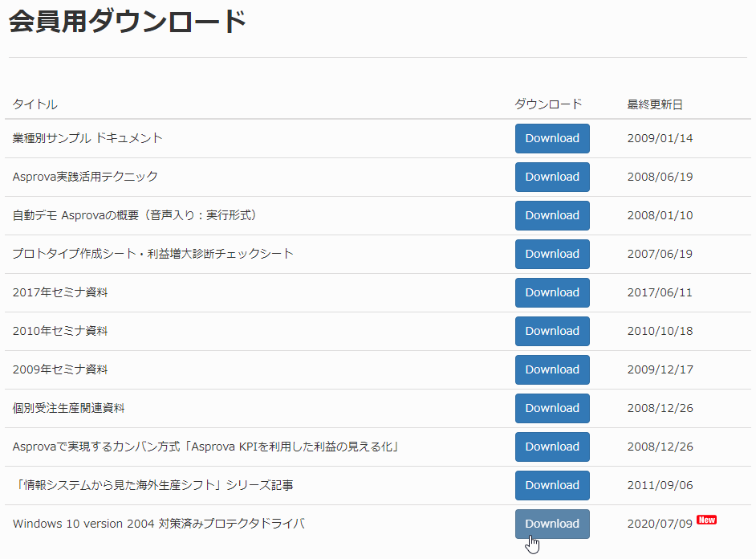Download Asprova KPI カンバン方式 document
This screenshot has height=559, width=756.
552,447
